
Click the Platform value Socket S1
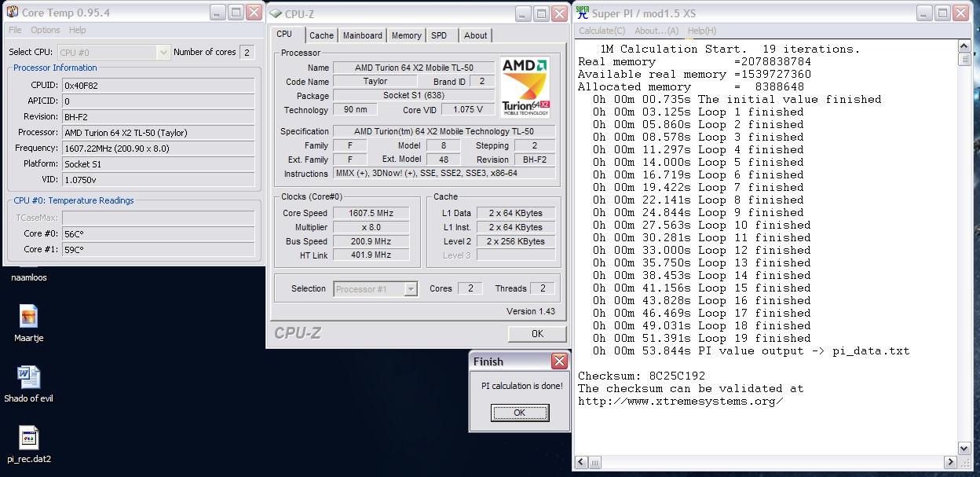[x=159, y=163]
